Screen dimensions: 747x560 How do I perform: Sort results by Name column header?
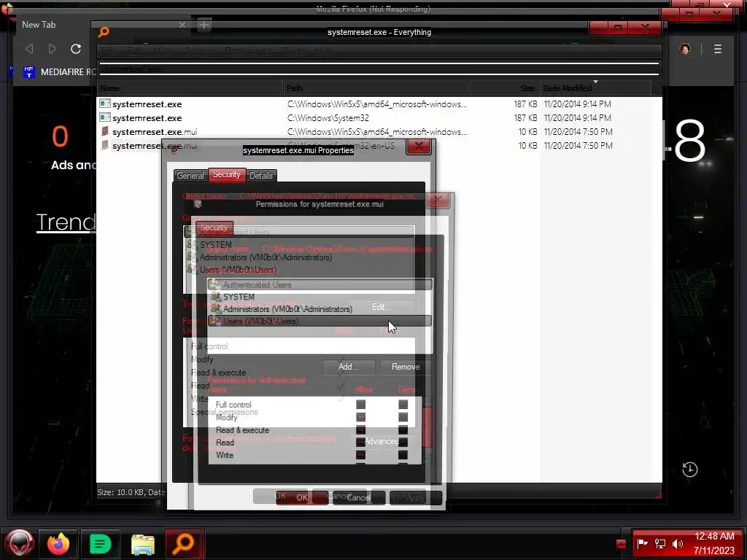[190, 88]
